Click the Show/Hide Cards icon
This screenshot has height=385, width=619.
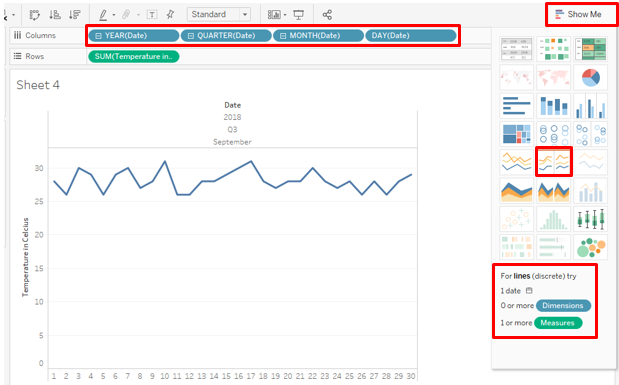[x=274, y=15]
